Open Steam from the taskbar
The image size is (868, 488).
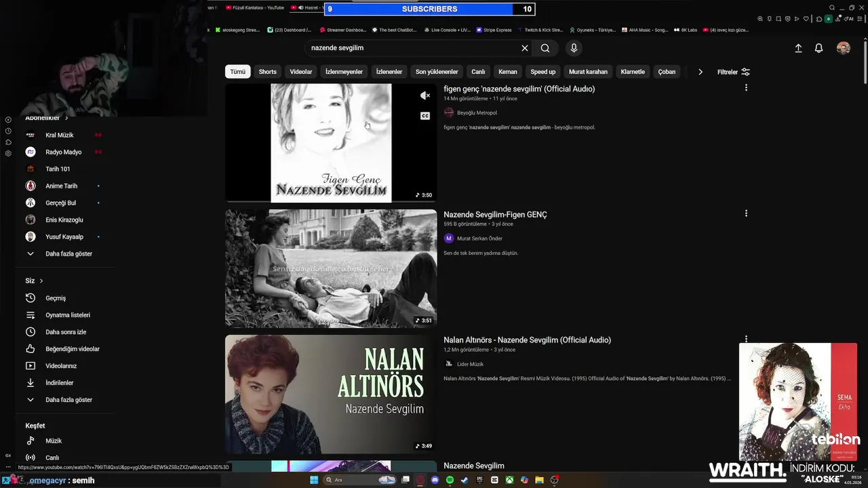tap(465, 480)
